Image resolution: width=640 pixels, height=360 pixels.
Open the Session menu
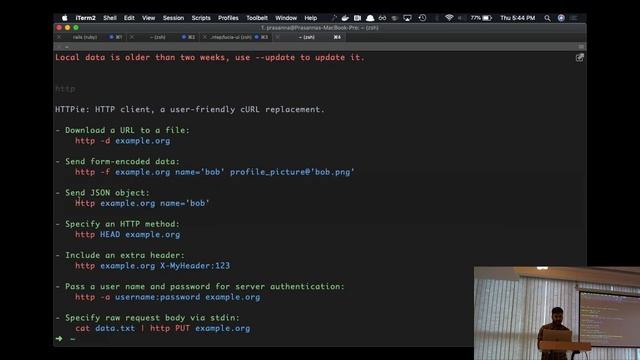pyautogui.click(x=173, y=18)
